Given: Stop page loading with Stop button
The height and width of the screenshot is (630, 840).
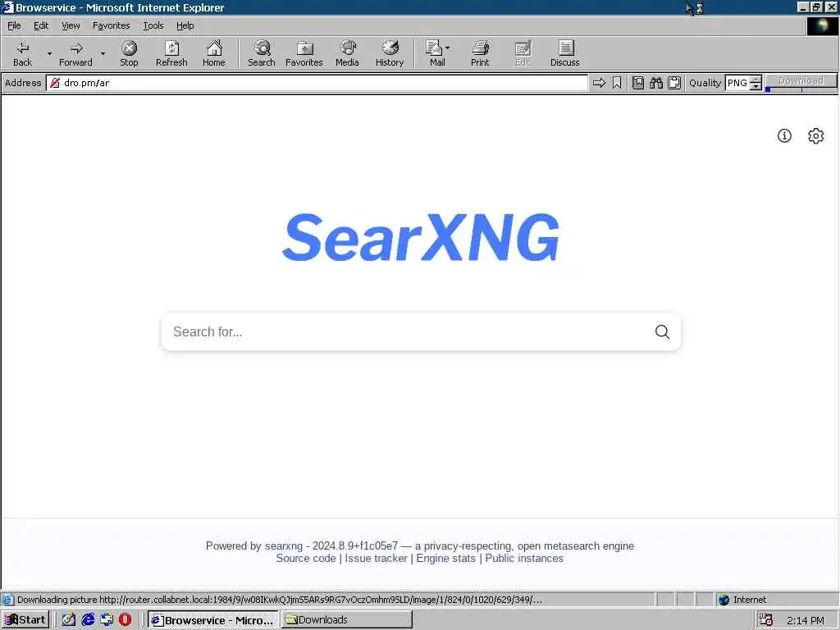Looking at the screenshot, I should click(129, 53).
